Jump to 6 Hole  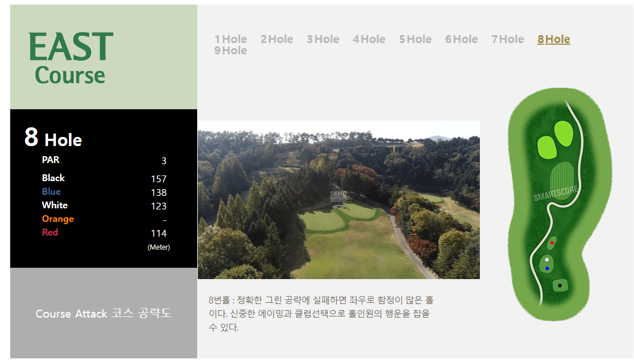click(x=461, y=39)
